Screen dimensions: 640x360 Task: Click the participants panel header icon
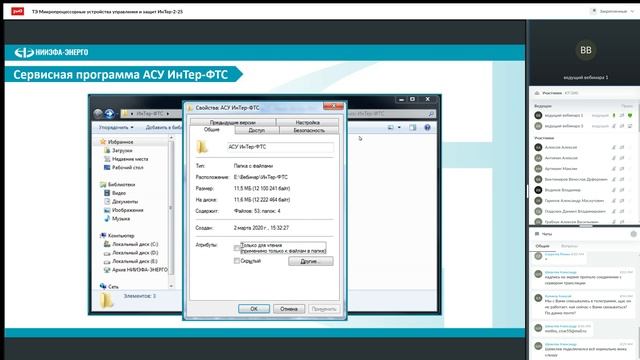point(537,93)
